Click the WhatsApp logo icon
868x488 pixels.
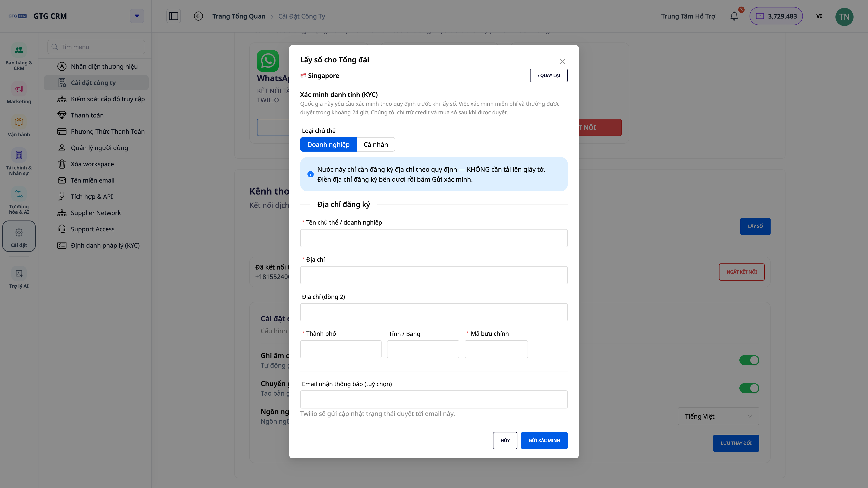coord(268,61)
